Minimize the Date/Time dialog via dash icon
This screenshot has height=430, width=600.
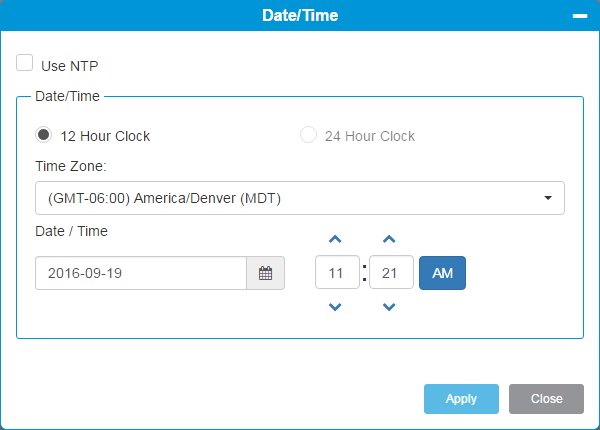(x=580, y=16)
